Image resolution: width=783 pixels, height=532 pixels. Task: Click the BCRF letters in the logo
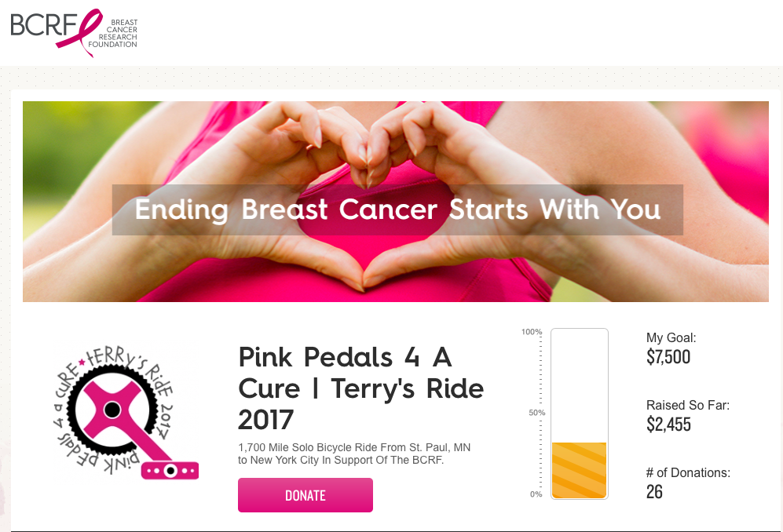pos(39,26)
